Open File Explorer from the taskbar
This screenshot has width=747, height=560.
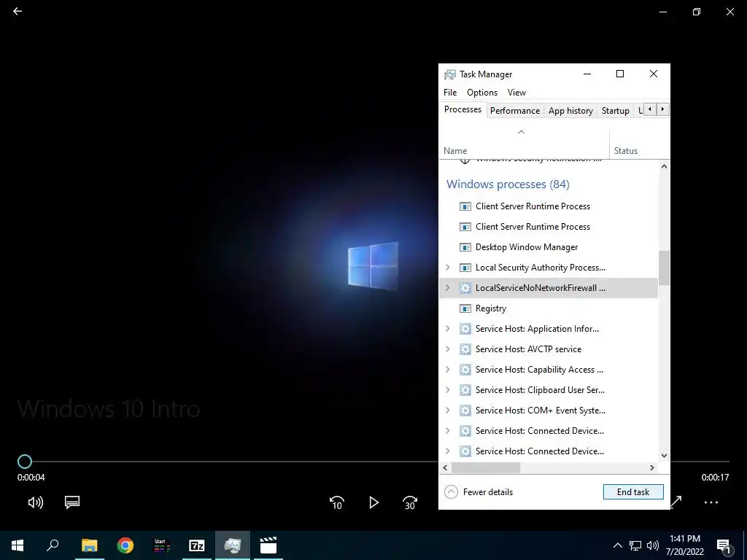90,545
